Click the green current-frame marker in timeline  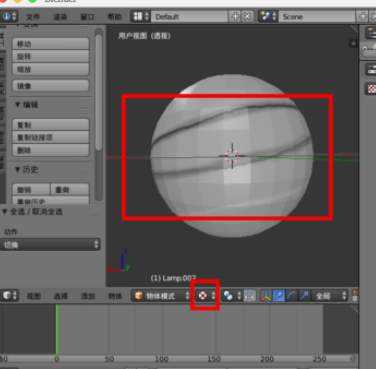(57, 329)
